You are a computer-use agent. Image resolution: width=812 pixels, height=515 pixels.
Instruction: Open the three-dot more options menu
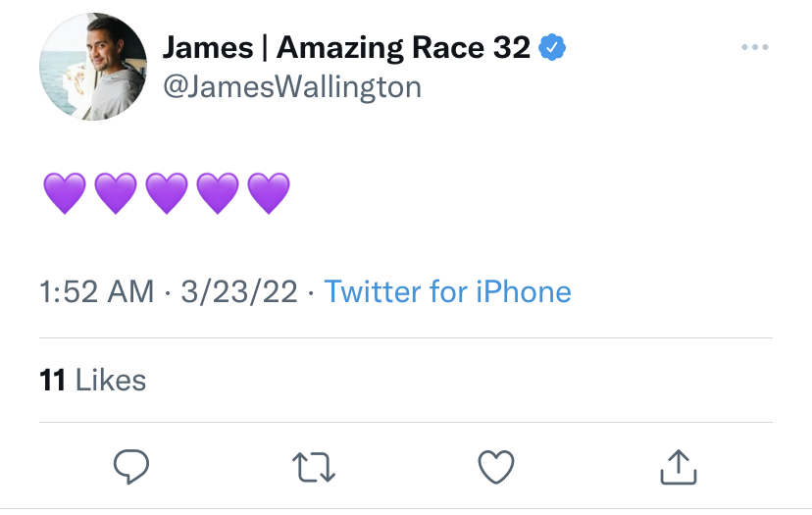pos(755,47)
